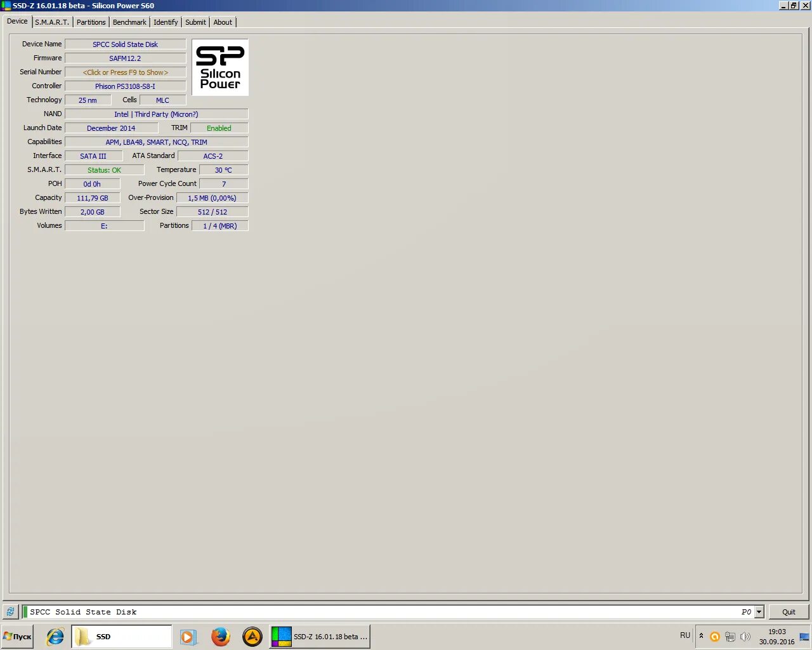Click the sector size value 512 / 512
The image size is (812, 650).
(213, 212)
